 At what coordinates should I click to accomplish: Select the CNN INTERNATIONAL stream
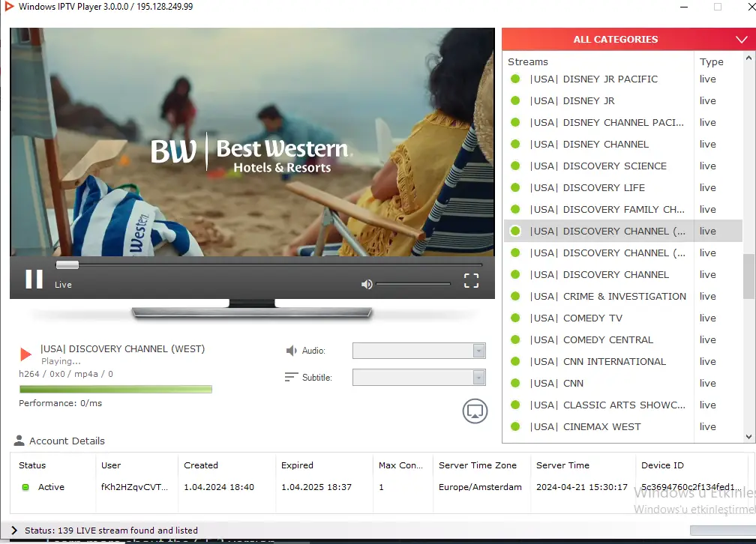click(x=623, y=361)
